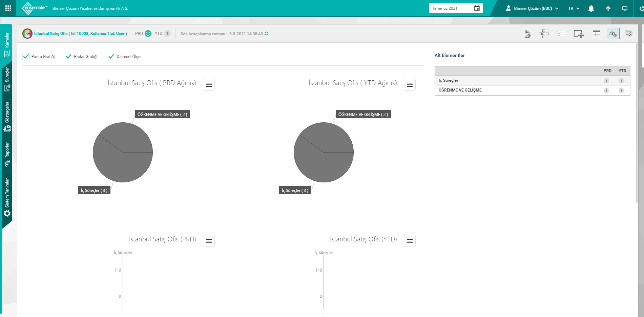Screen dimensions: 644x317
Task: Open the TR language dropdown
Action: click(x=574, y=8)
